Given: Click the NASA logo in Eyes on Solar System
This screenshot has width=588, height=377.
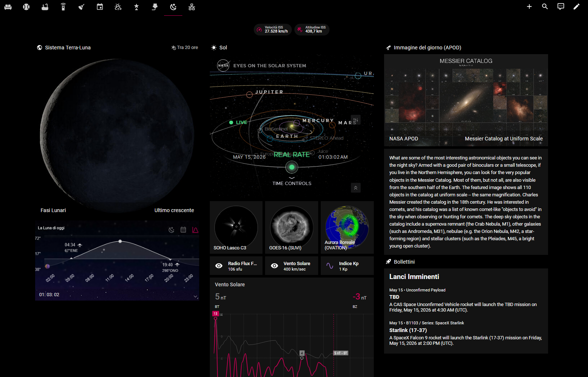Looking at the screenshot, I should click(x=223, y=65).
